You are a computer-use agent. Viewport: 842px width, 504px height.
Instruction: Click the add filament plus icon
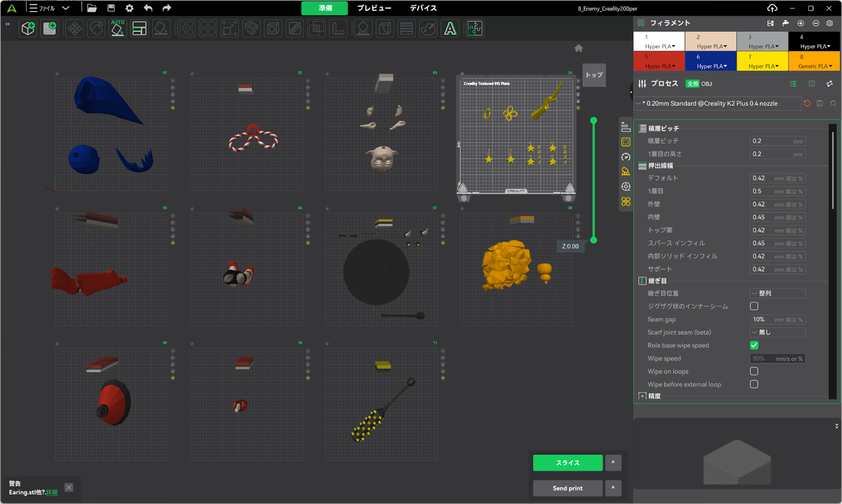800,23
